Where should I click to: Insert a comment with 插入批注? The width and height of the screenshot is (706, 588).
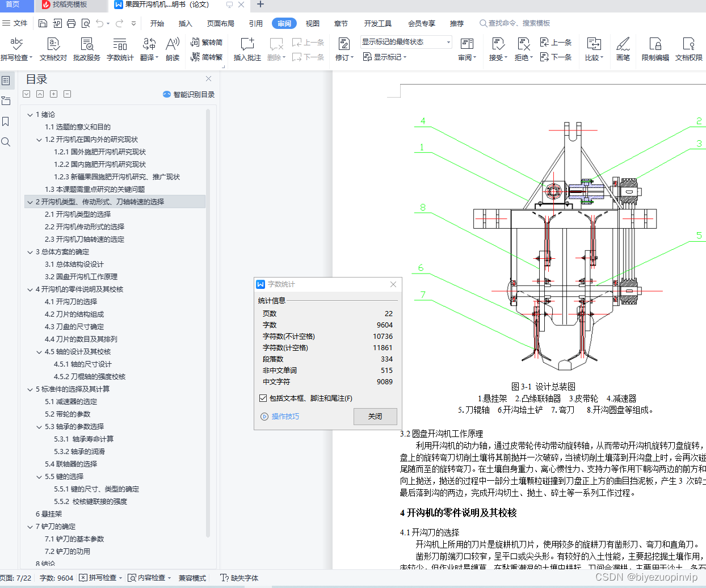click(247, 49)
